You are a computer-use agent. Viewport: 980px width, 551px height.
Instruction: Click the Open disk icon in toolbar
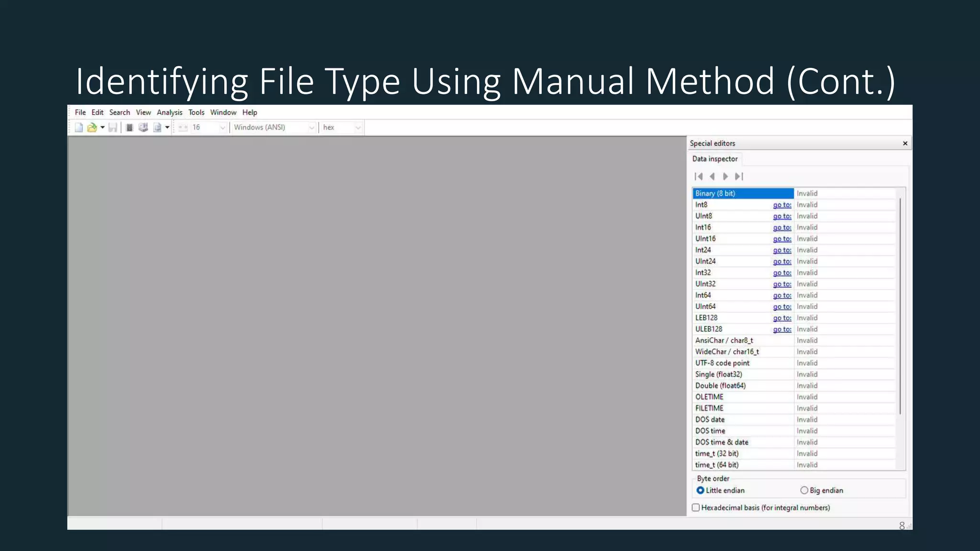(x=143, y=127)
